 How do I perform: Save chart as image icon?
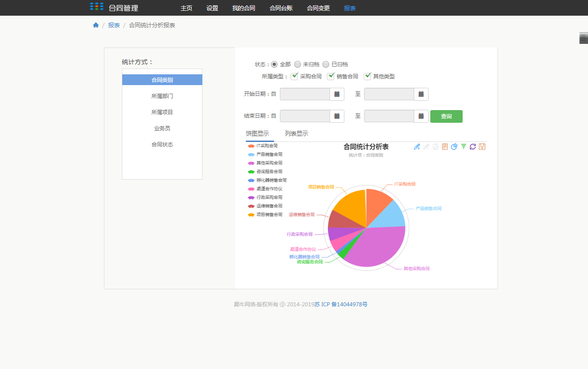[482, 146]
